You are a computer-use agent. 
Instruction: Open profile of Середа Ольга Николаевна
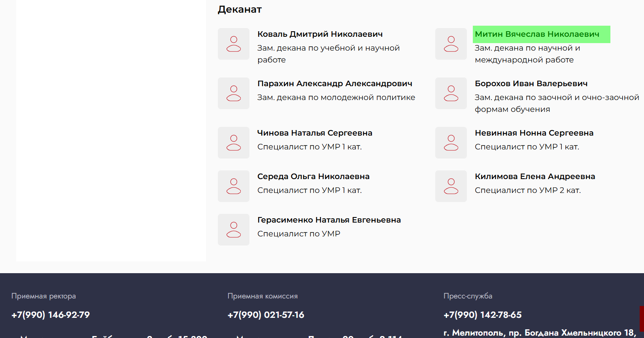pos(314,176)
